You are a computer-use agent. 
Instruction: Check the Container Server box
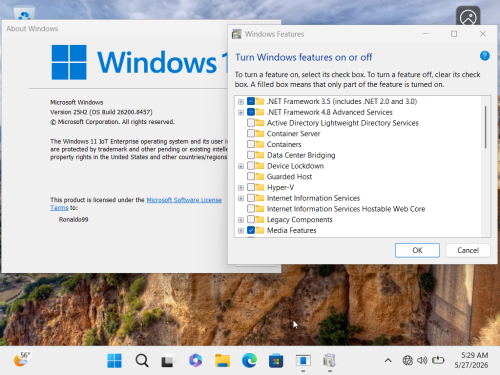tap(251, 134)
